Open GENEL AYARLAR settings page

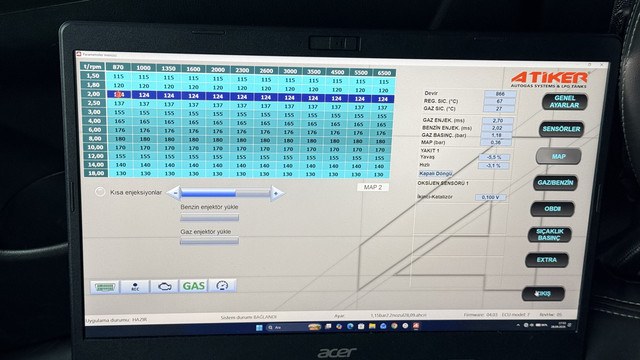[x=564, y=102]
